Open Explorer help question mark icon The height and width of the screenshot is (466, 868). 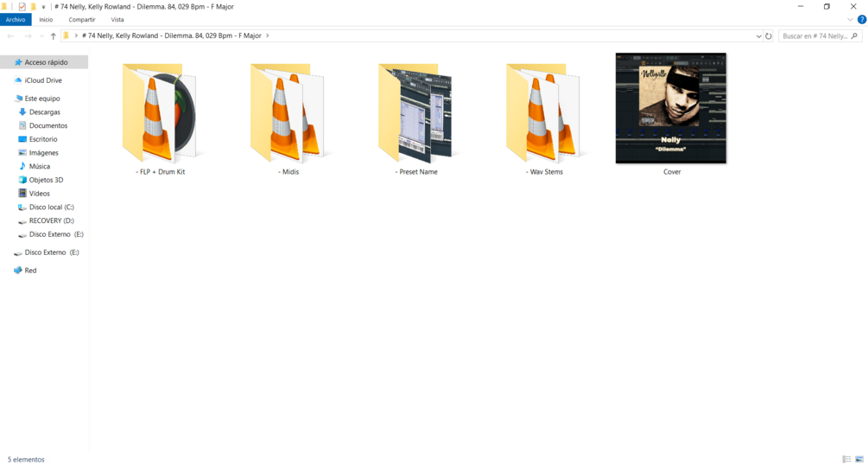tap(862, 19)
